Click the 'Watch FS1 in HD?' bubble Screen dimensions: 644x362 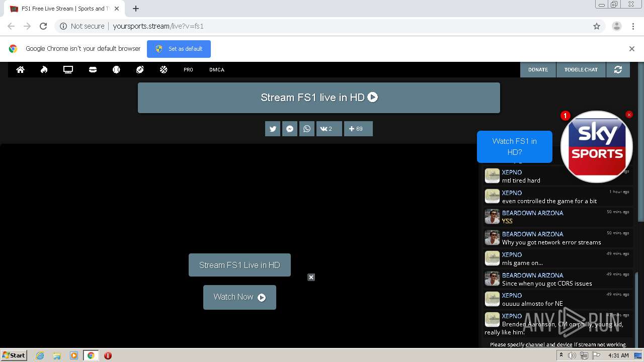[514, 147]
